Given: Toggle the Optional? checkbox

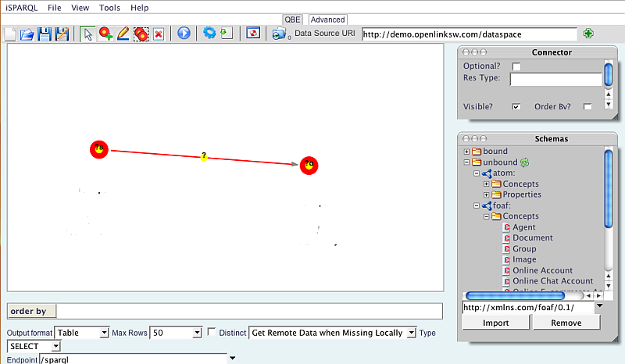Looking at the screenshot, I should 516,66.
